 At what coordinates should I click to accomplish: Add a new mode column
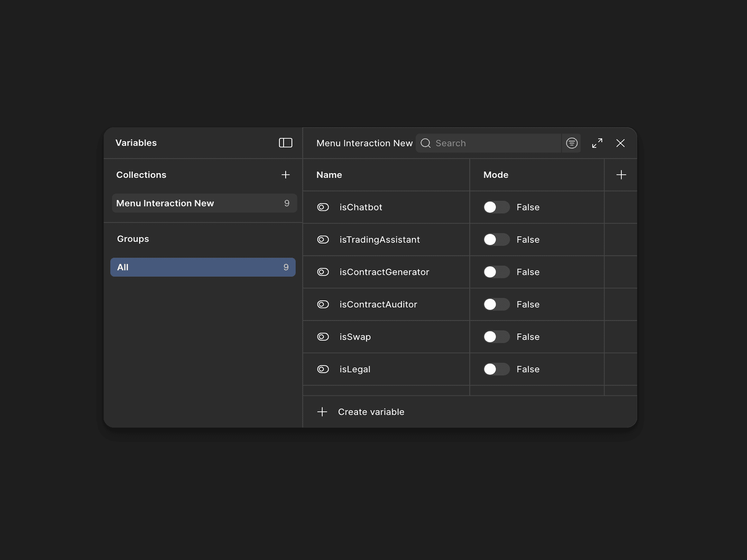(621, 175)
